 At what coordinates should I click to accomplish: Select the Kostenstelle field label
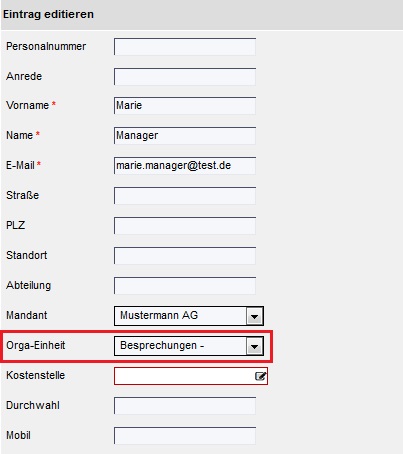pos(36,375)
